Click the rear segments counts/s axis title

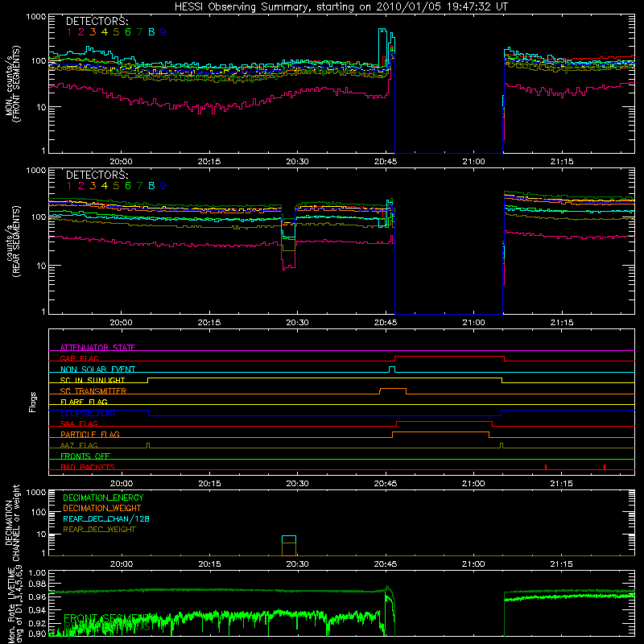[x=12, y=241]
